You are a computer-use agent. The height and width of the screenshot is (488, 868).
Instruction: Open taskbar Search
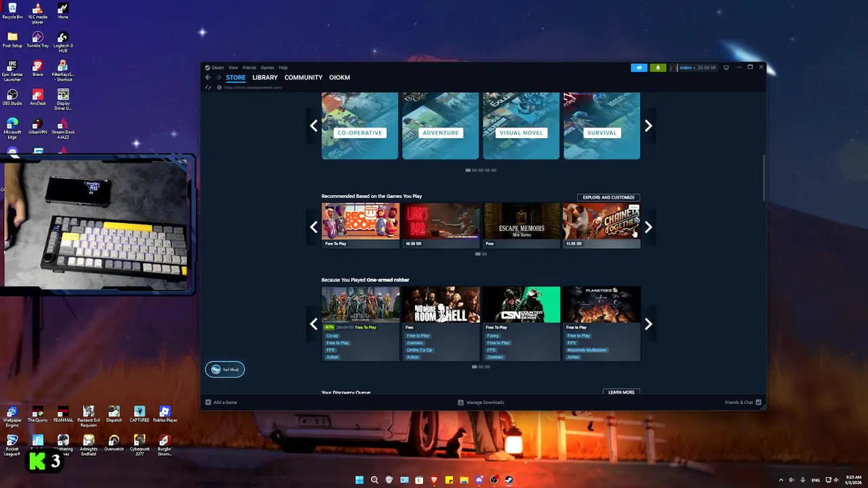click(374, 480)
